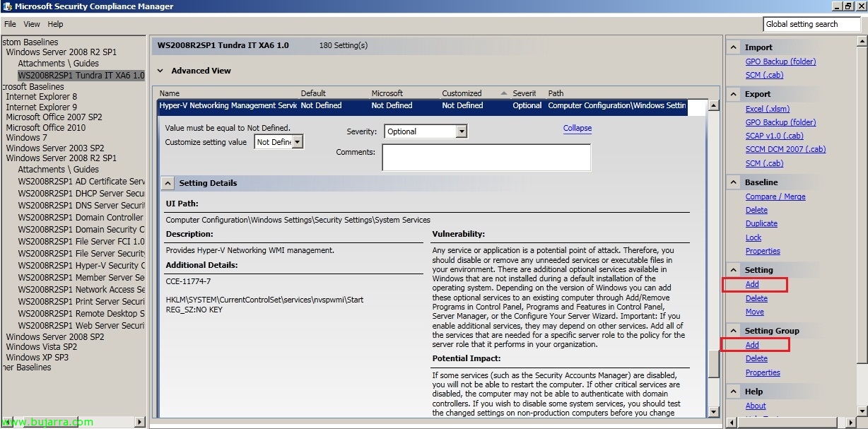Select Windows 7 in the tree
This screenshot has height=429, width=868.
tap(27, 138)
